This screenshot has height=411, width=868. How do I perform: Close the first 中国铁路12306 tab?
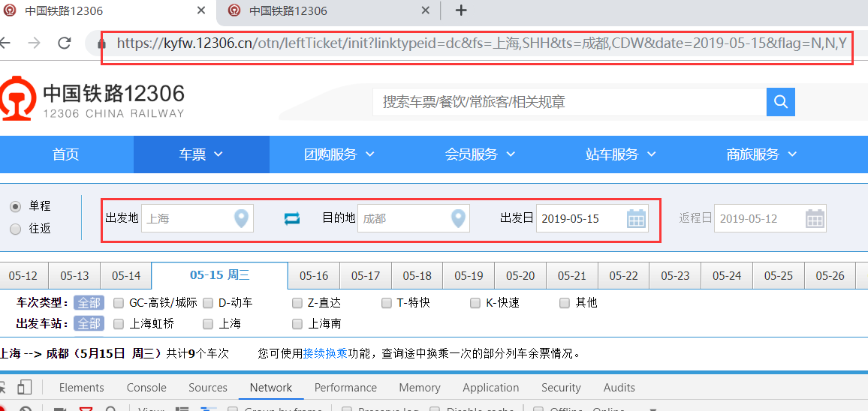click(201, 10)
